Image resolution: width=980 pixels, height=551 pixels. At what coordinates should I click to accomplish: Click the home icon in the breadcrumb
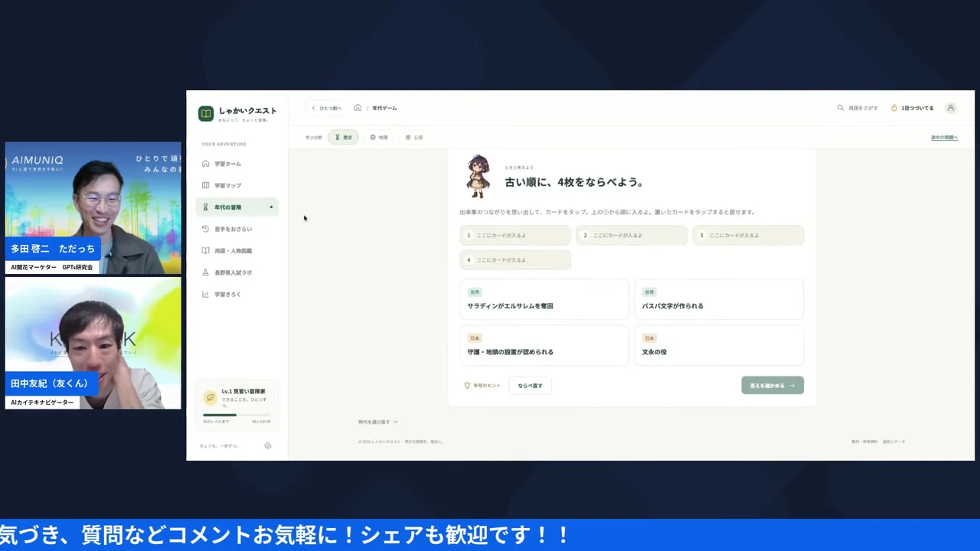coord(358,108)
